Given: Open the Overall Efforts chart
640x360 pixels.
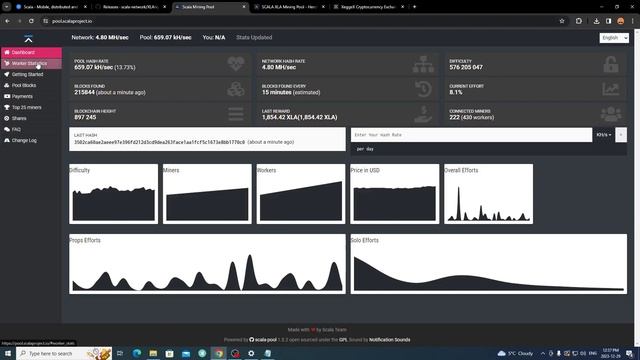Looking at the screenshot, I should [x=489, y=194].
